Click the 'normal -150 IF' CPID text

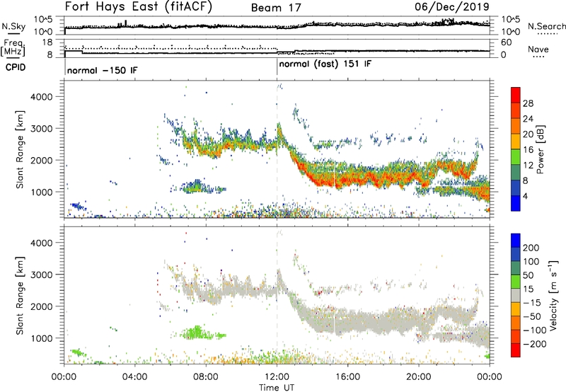coord(102,70)
